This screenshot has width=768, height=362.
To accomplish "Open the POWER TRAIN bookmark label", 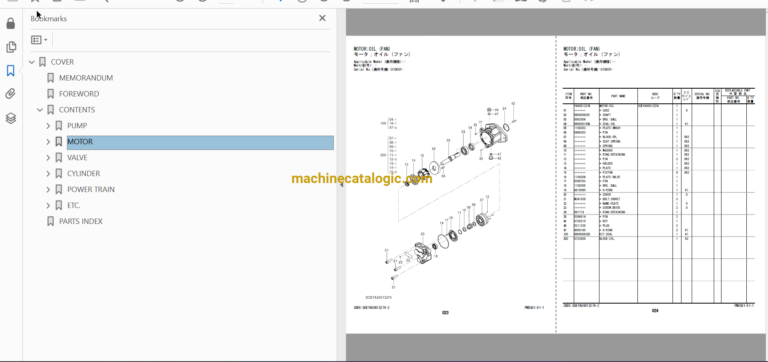I will (91, 190).
